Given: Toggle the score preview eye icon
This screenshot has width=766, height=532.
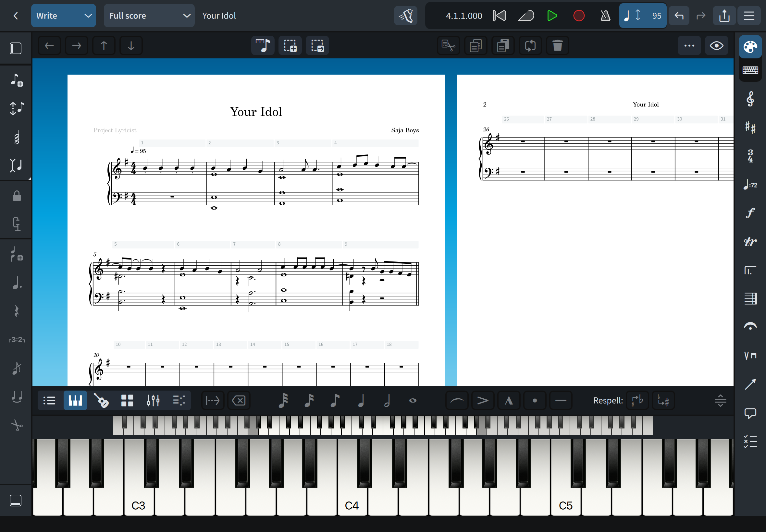Looking at the screenshot, I should tap(717, 46).
